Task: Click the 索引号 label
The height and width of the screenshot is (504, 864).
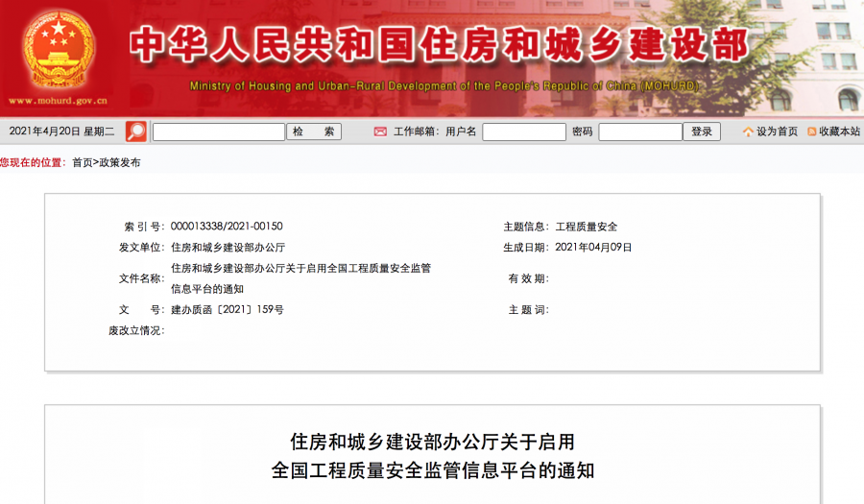Action: pos(144,227)
